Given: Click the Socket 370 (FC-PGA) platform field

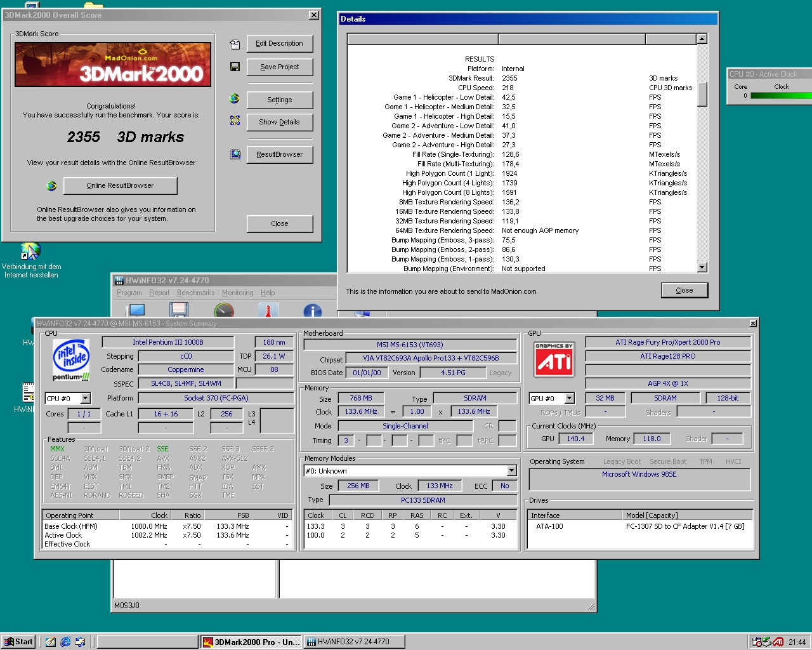Looking at the screenshot, I should [x=216, y=398].
